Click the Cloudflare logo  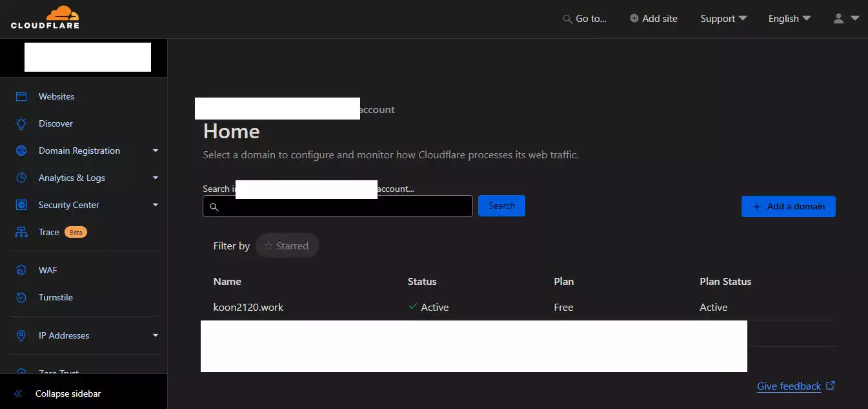(x=45, y=17)
